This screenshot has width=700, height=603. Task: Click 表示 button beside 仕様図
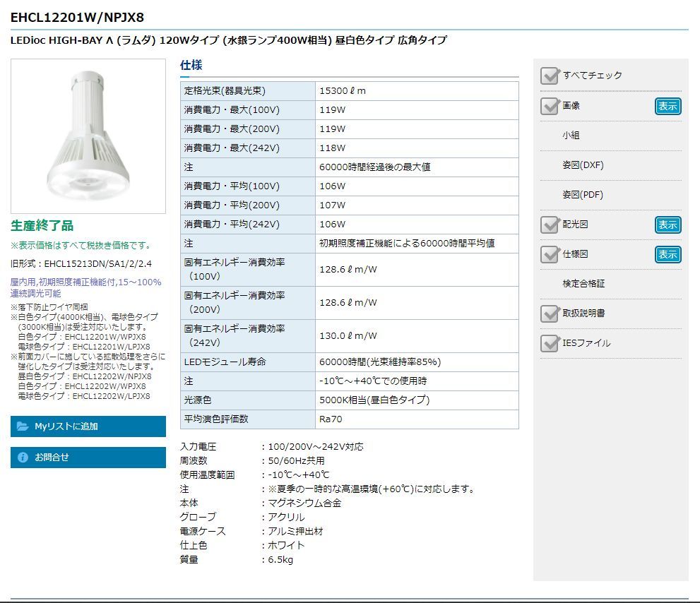(x=668, y=254)
